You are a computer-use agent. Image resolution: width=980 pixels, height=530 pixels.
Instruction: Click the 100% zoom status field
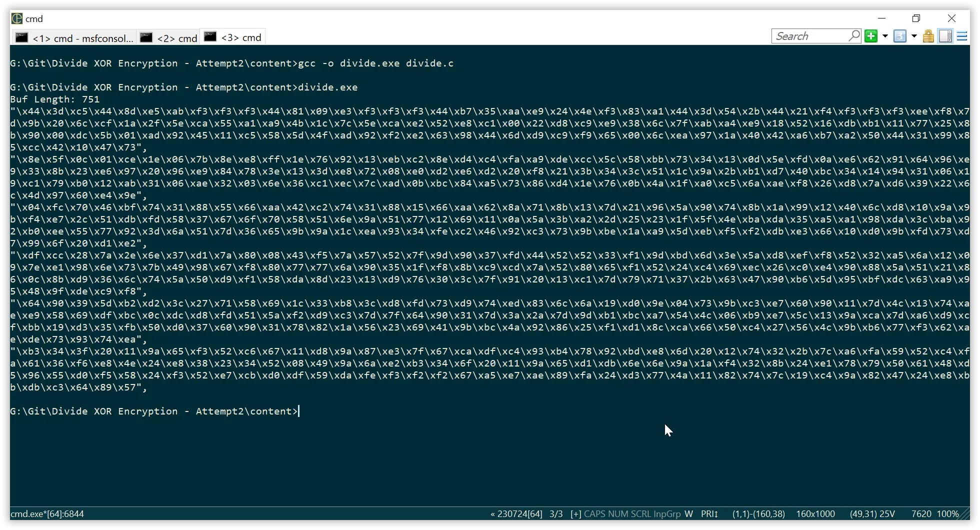pos(947,513)
